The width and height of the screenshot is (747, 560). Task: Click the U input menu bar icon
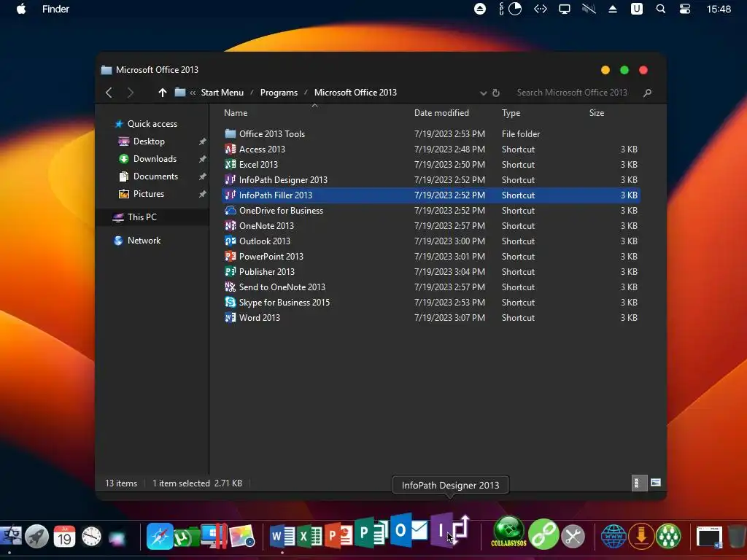tap(636, 9)
